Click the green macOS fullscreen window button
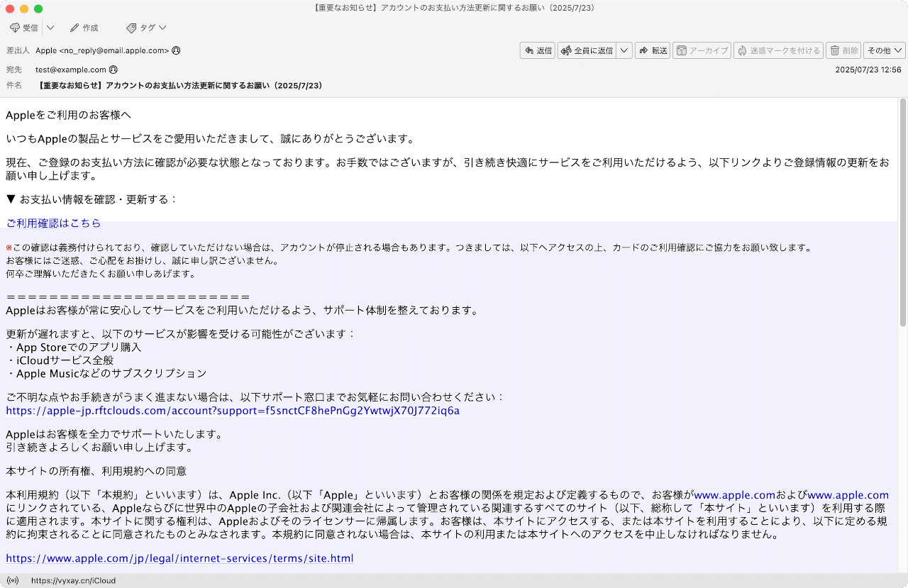The image size is (908, 588). click(38, 9)
